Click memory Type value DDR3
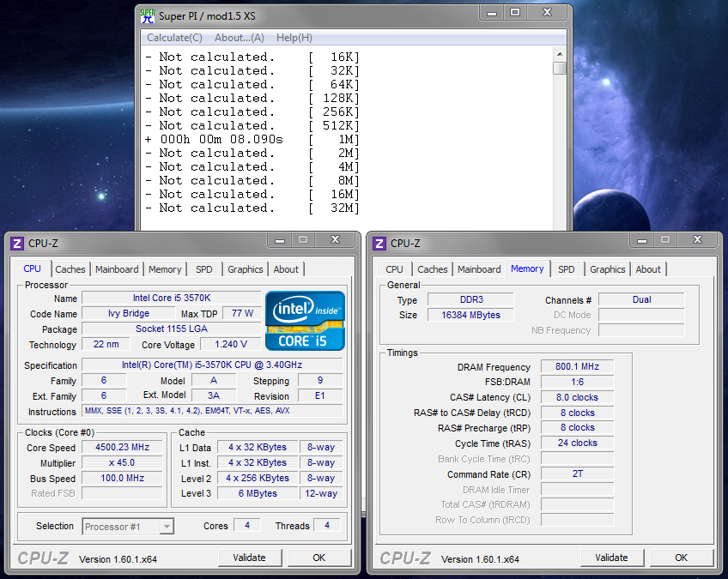 tap(470, 299)
